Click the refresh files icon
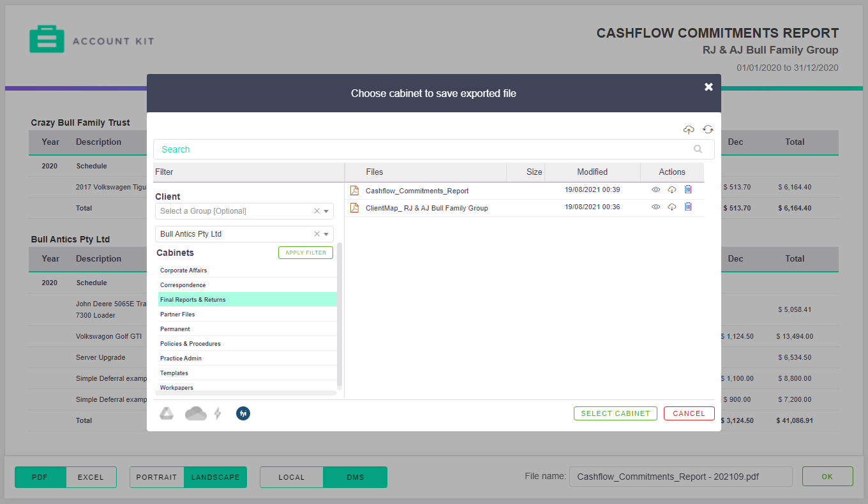 [x=708, y=130]
